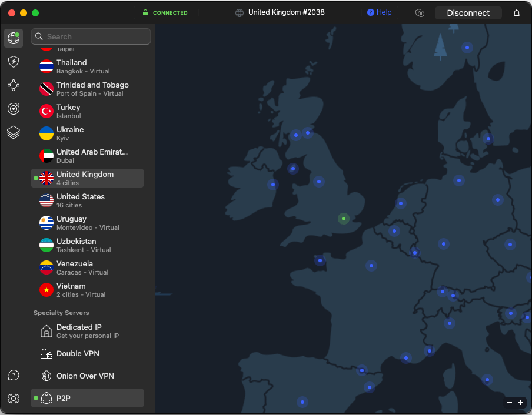
Task: Select Double VPN label text
Action: pos(78,353)
